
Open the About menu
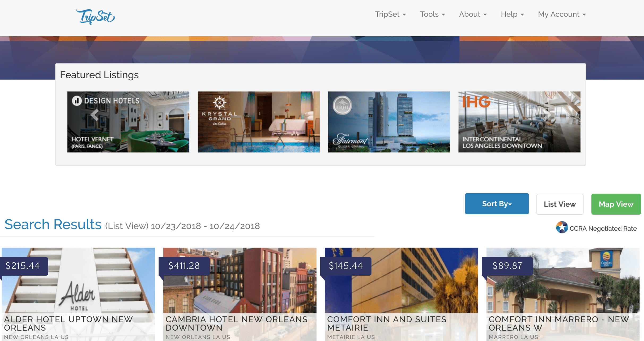[x=473, y=14]
